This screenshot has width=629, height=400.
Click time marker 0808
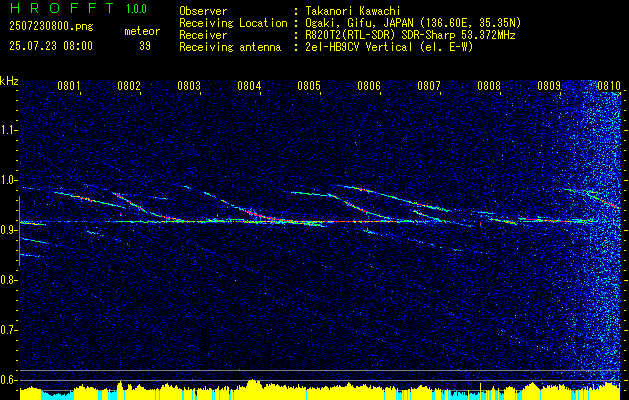(x=489, y=85)
